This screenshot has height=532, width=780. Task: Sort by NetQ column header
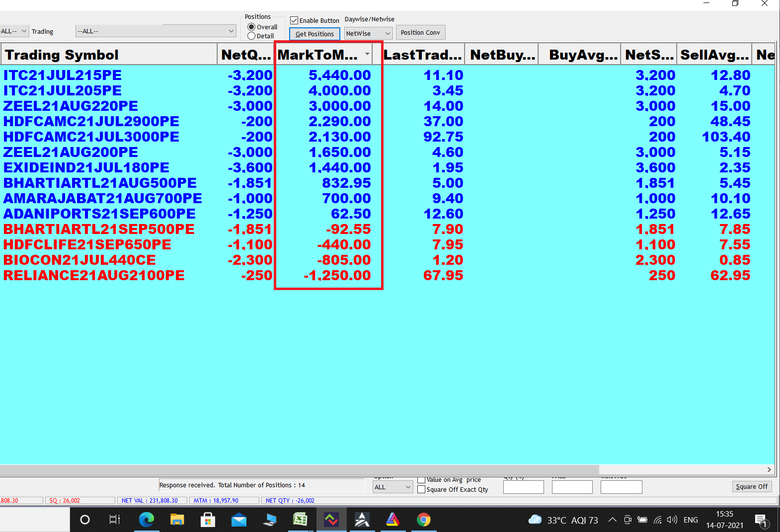point(245,54)
